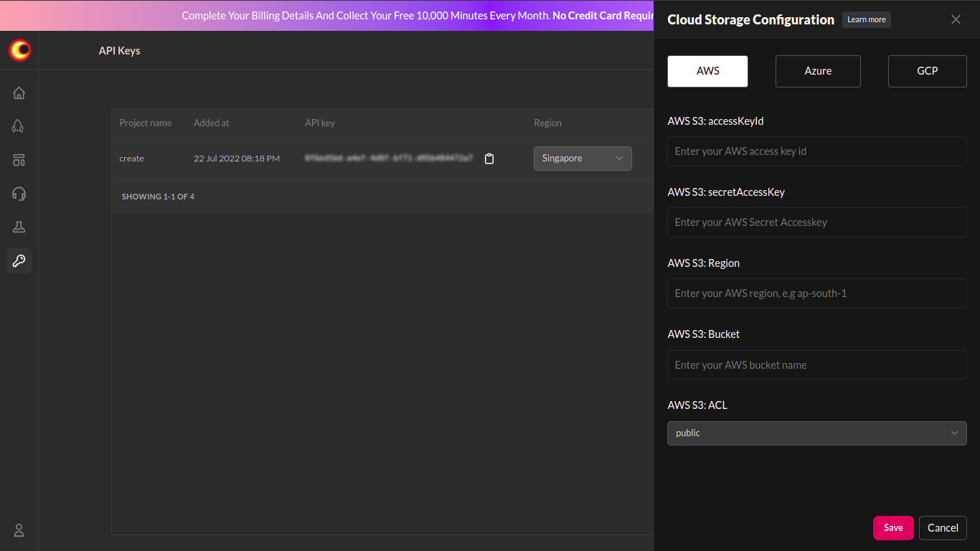Click the app logo in sidebar
Viewport: 980px width, 551px height.
click(x=19, y=50)
